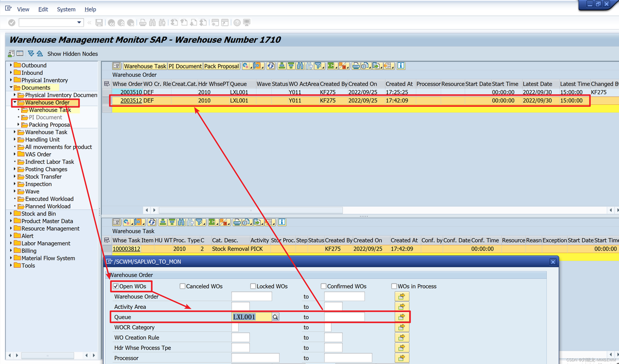Click the expand all nodes icon
The image size is (619, 364).
pyautogui.click(x=31, y=54)
